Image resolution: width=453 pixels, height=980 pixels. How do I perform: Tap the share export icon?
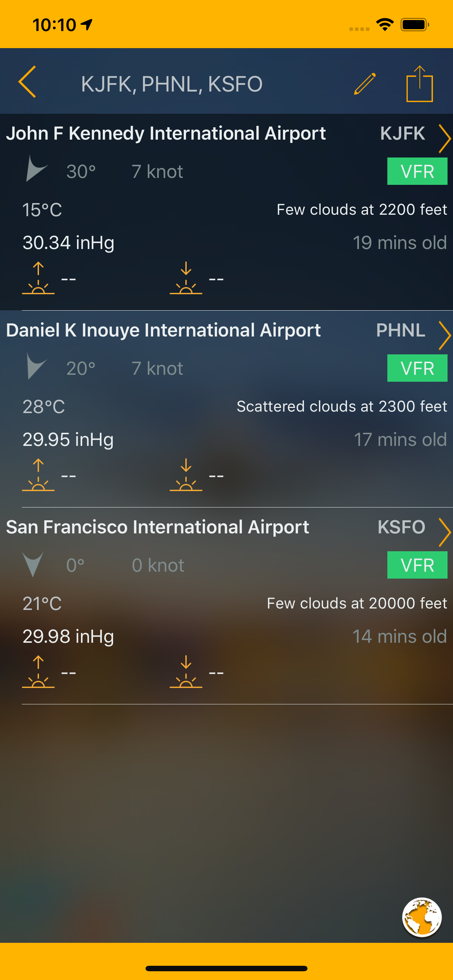click(x=419, y=84)
